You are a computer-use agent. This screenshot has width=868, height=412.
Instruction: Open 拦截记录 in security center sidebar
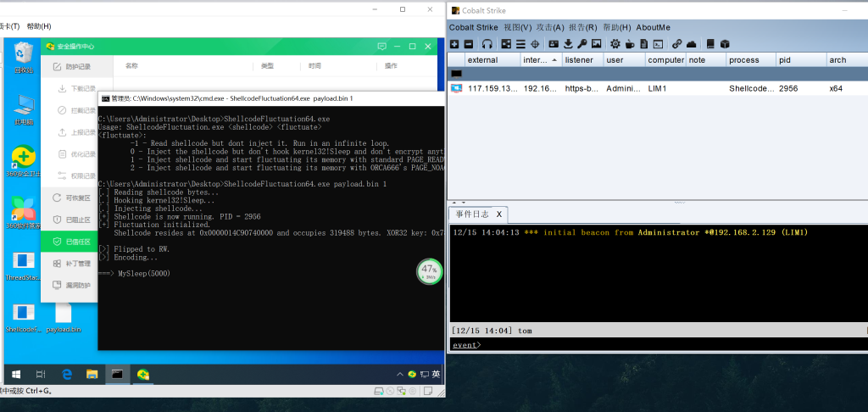(77, 110)
